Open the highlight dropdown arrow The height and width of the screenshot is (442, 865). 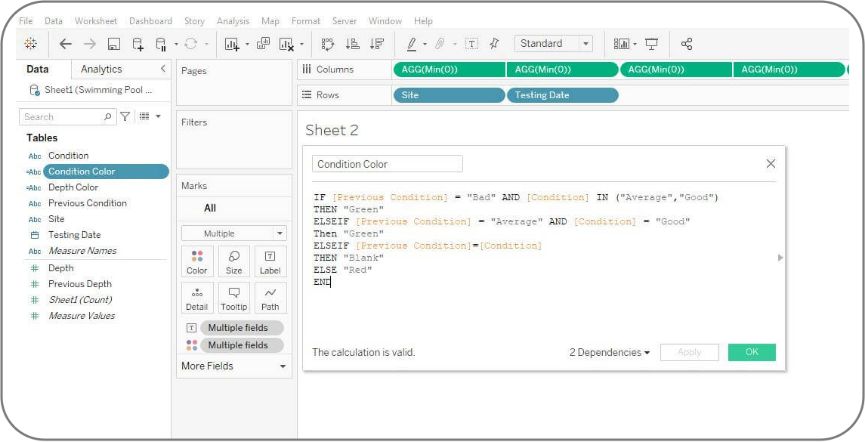pos(425,44)
